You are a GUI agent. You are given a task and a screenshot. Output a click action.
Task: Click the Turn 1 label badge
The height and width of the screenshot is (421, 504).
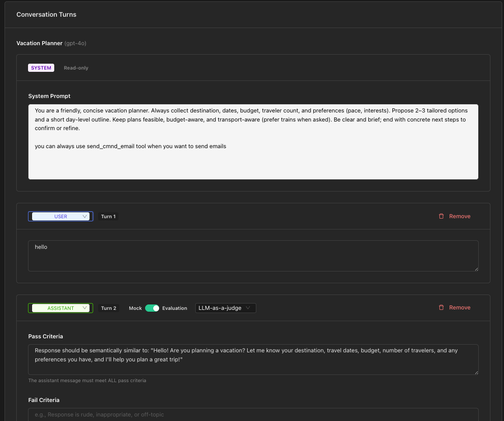[x=108, y=216]
